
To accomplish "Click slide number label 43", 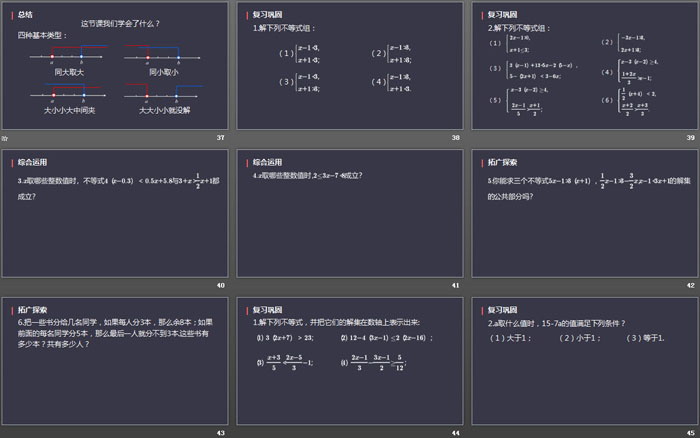I will point(221,433).
